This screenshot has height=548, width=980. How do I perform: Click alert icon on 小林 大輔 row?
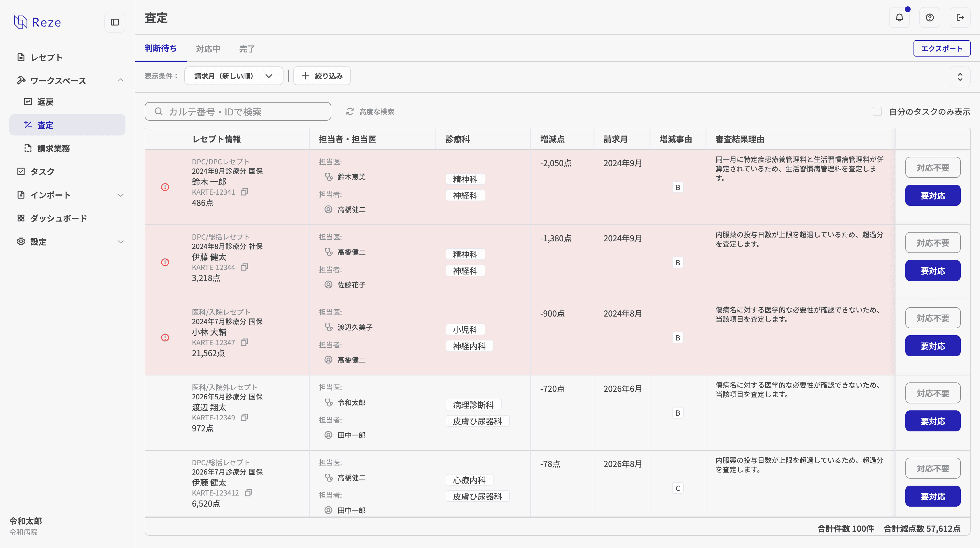[165, 338]
